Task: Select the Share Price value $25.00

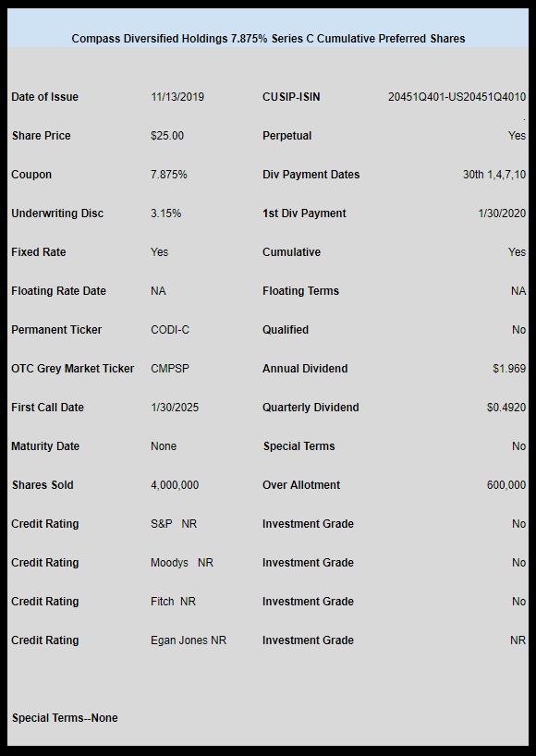Action: [167, 136]
